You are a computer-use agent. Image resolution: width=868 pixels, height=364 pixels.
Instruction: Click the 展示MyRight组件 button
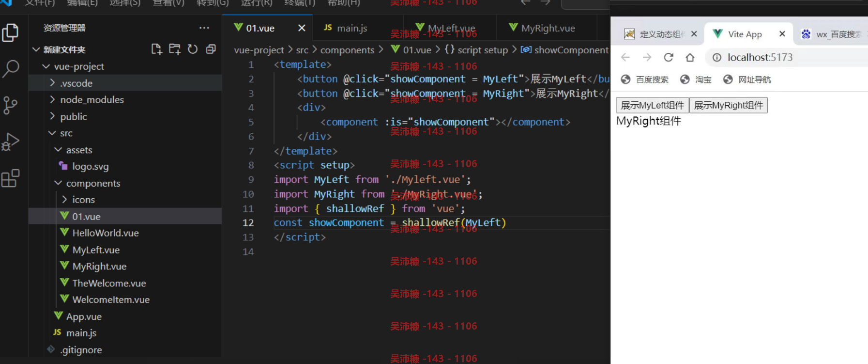pyautogui.click(x=728, y=105)
